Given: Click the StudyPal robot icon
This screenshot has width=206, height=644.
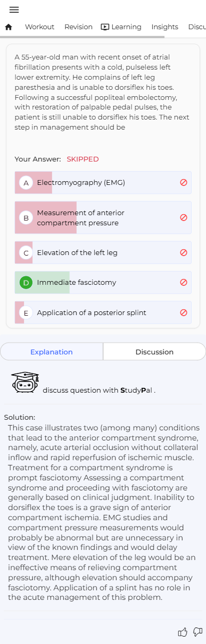Looking at the screenshot, I should [x=25, y=382].
